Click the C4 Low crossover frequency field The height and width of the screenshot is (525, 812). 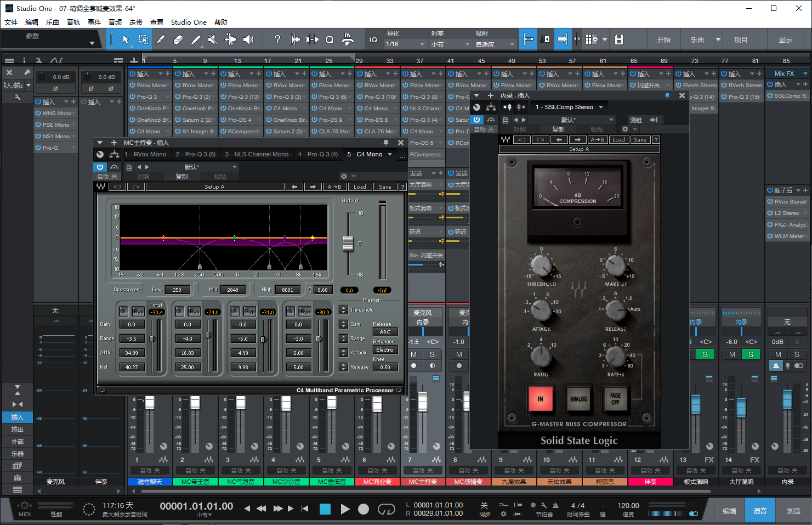(177, 290)
